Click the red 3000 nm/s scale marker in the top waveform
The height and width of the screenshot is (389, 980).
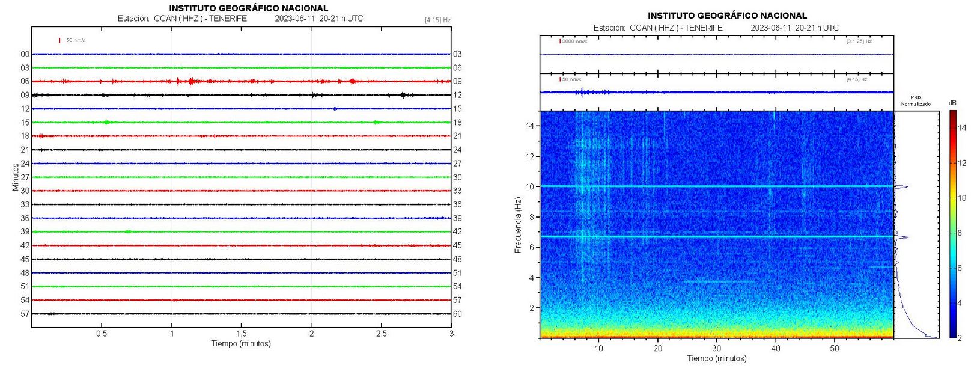[x=560, y=41]
